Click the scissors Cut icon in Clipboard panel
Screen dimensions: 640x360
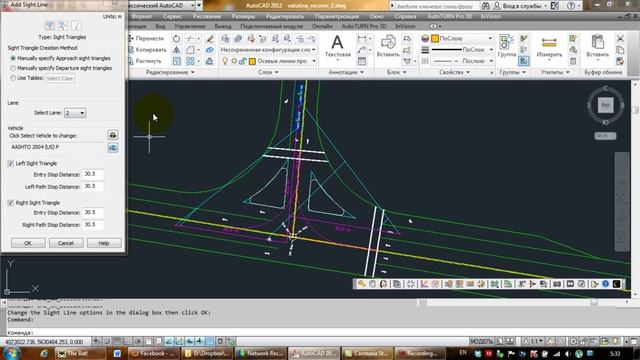620,38
